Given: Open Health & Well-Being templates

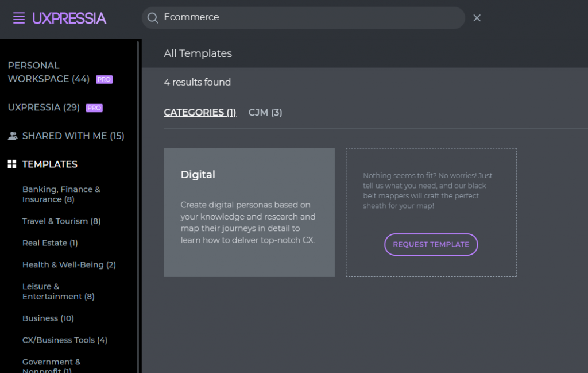Looking at the screenshot, I should [69, 264].
